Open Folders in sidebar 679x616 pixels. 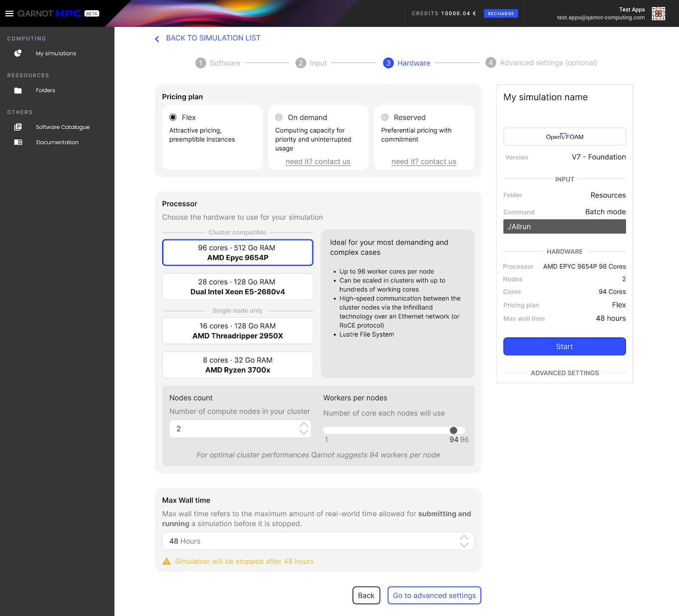(x=45, y=90)
